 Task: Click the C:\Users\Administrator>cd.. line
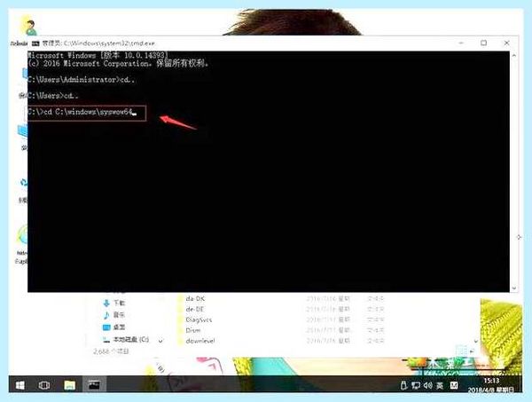(x=81, y=80)
